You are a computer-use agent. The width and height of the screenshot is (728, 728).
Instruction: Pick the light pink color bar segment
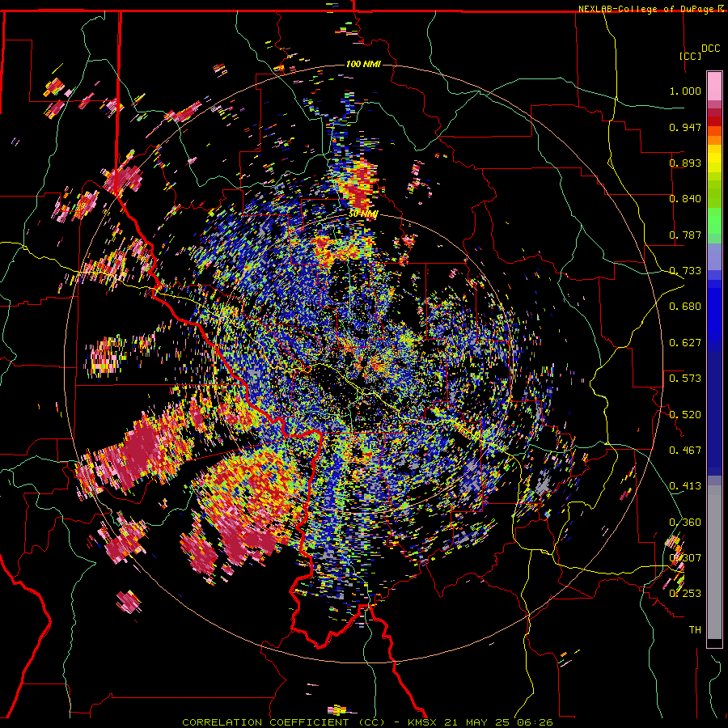pos(714,86)
